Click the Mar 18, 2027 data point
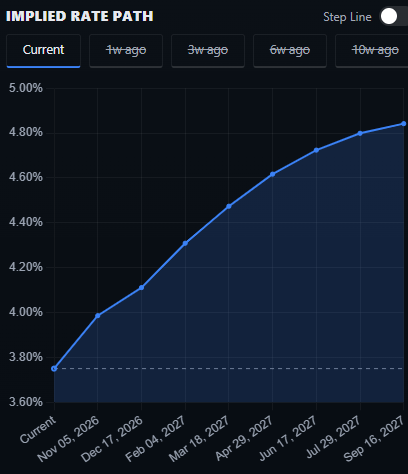 (x=229, y=206)
